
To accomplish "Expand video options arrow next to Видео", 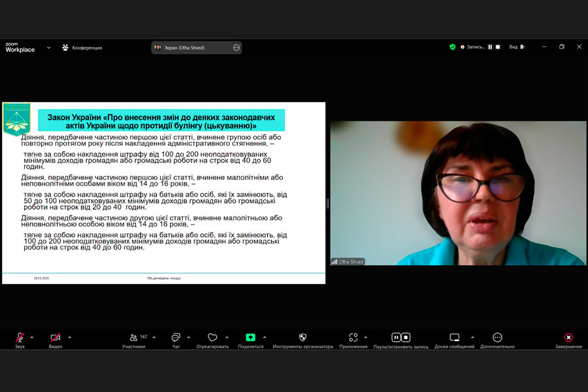I will tap(69, 338).
